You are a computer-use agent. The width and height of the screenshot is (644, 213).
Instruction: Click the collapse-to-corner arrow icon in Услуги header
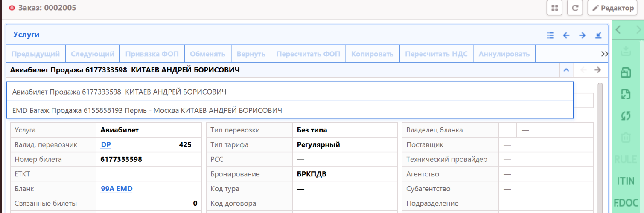(598, 35)
